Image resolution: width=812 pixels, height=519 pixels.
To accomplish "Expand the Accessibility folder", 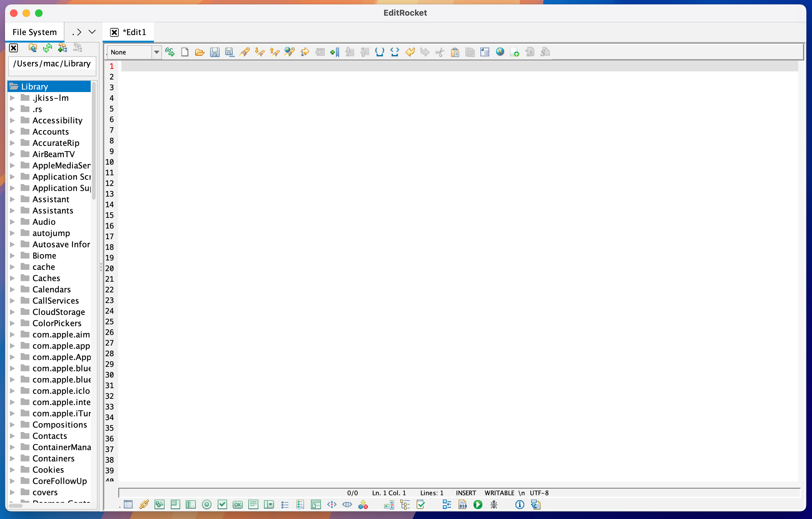I will 13,121.
